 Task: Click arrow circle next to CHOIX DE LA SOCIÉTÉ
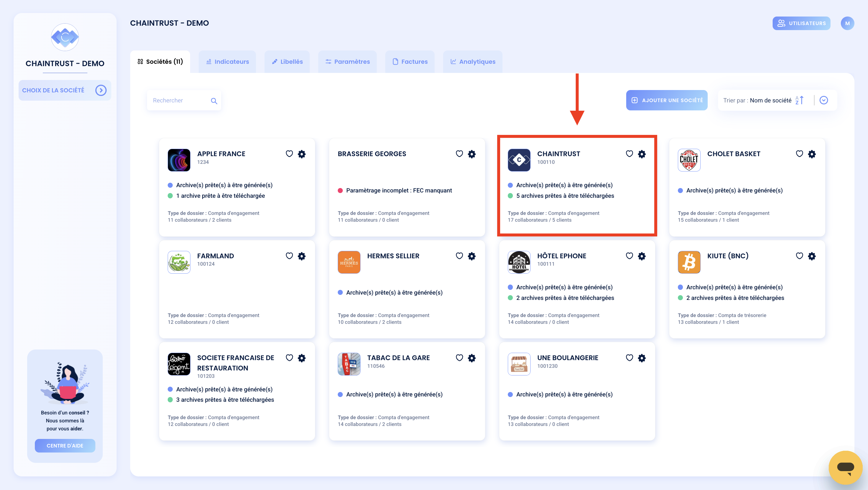(101, 90)
